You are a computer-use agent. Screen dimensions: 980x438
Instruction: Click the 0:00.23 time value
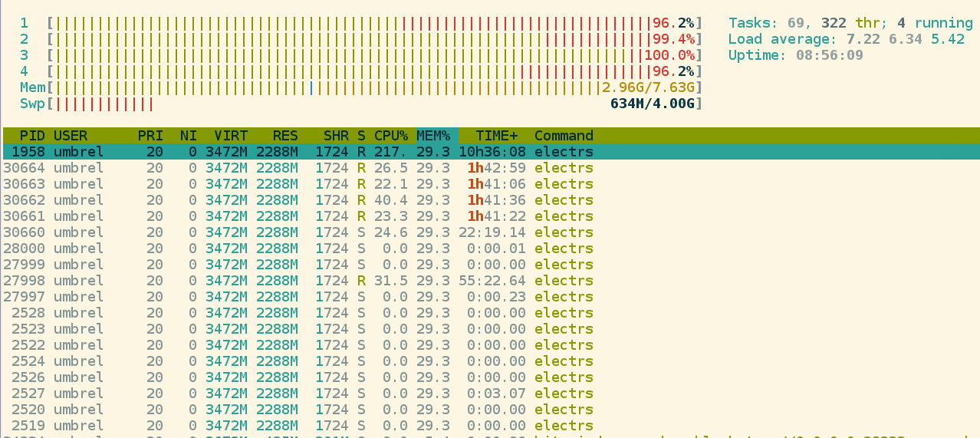(x=496, y=297)
